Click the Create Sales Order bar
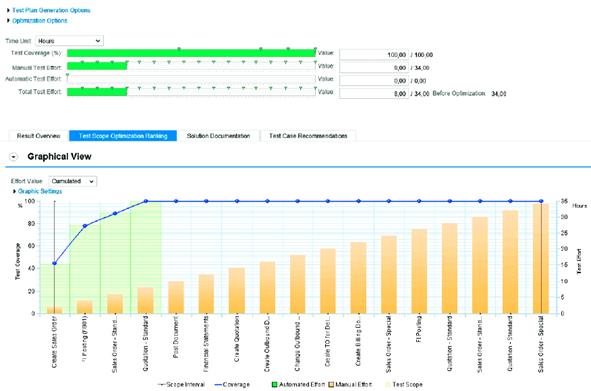The image size is (591, 391). tap(54, 310)
